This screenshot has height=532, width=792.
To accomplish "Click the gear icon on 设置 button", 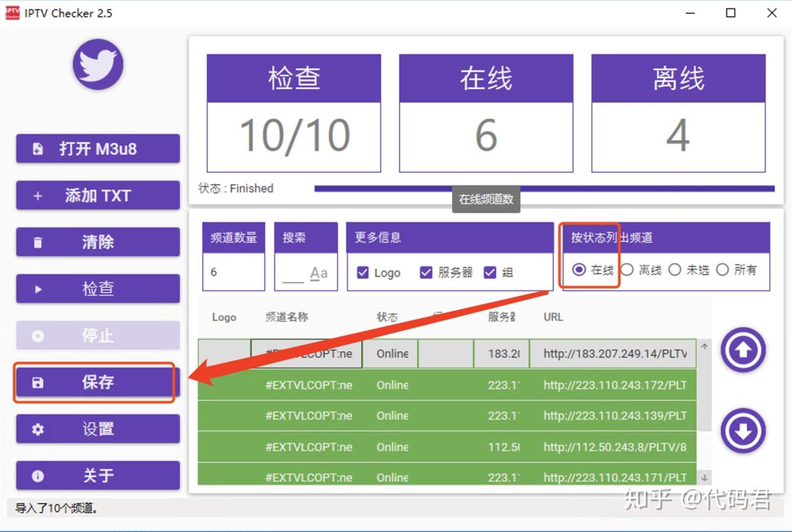I will (x=36, y=429).
